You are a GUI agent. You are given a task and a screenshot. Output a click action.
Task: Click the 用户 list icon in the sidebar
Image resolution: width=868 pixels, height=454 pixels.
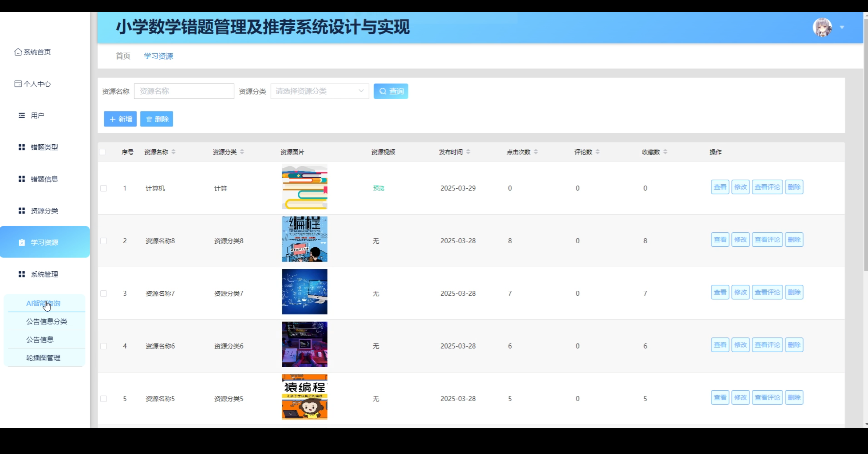point(22,116)
